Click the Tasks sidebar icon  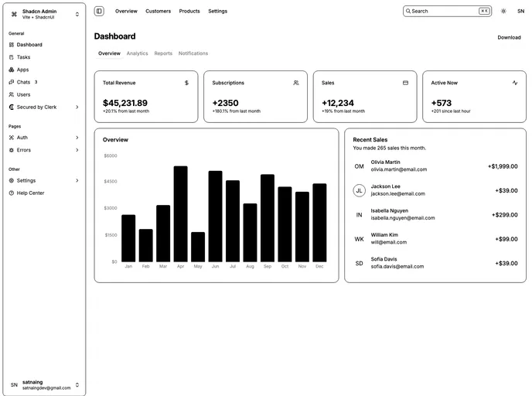pyautogui.click(x=12, y=57)
